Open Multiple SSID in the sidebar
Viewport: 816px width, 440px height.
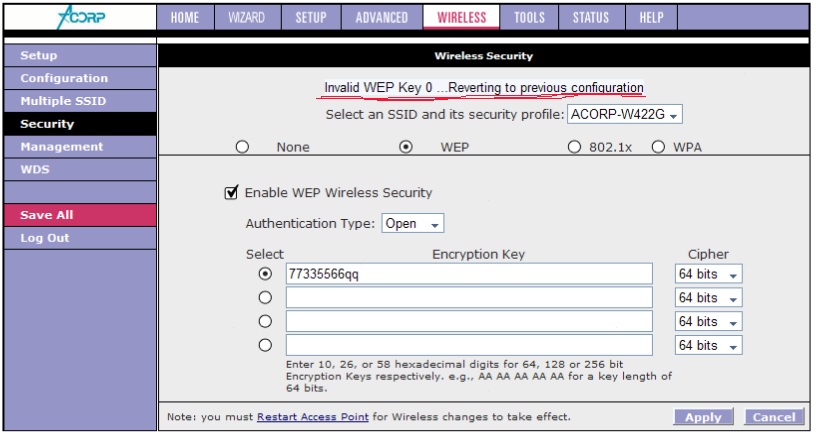click(x=63, y=101)
